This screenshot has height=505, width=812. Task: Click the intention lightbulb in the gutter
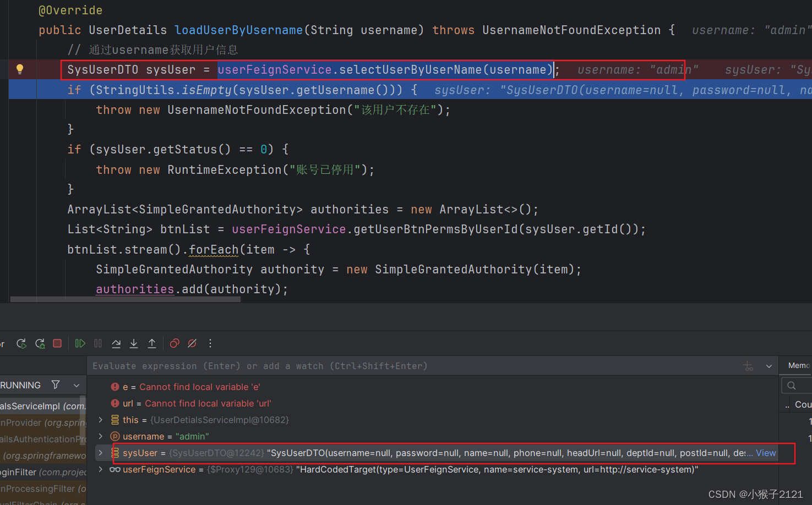(20, 69)
